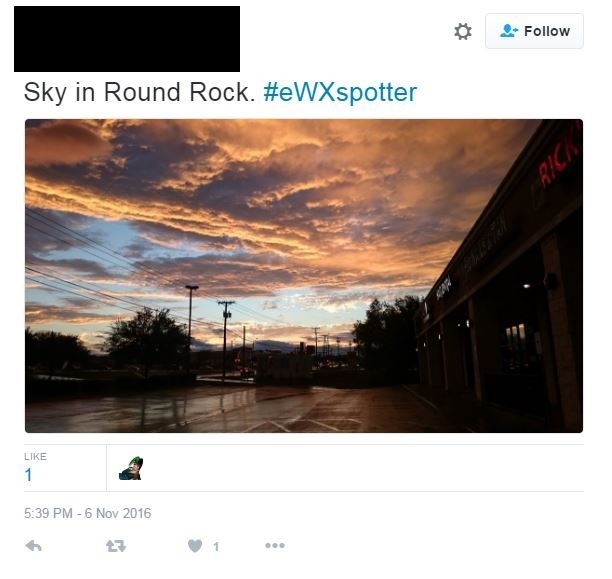Open the sunset sky photo
612x579 pixels.
click(x=304, y=276)
